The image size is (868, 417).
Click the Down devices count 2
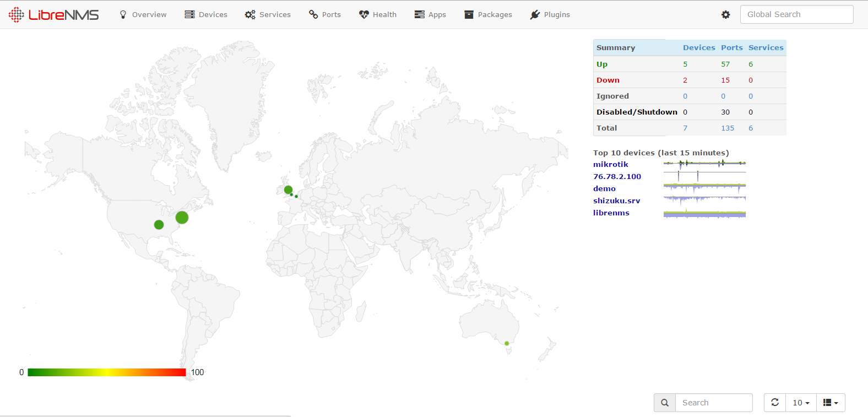point(685,80)
